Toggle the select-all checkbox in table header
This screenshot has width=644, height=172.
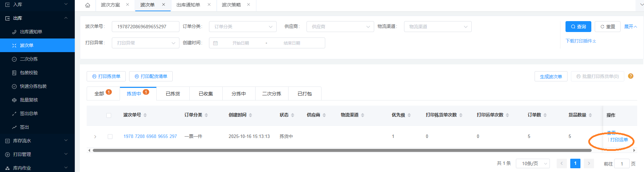[x=109, y=115]
